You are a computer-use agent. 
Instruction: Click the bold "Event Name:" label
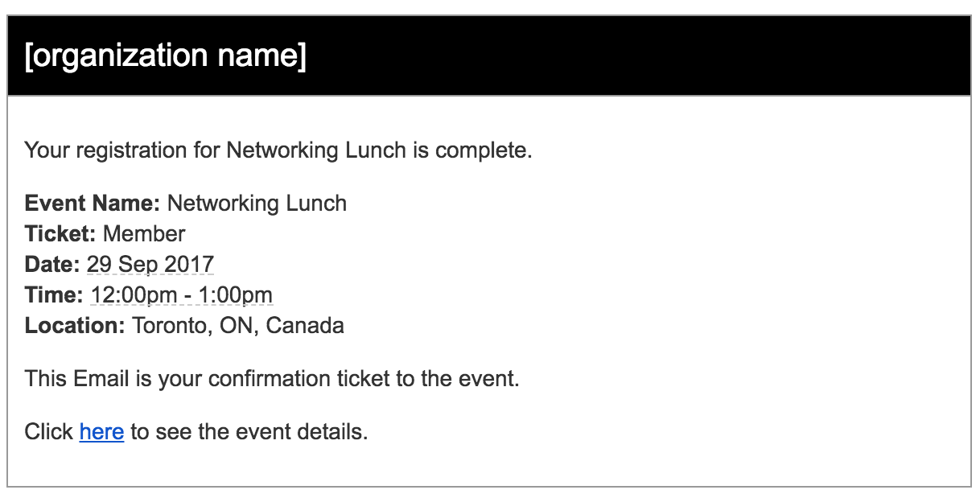coord(93,203)
